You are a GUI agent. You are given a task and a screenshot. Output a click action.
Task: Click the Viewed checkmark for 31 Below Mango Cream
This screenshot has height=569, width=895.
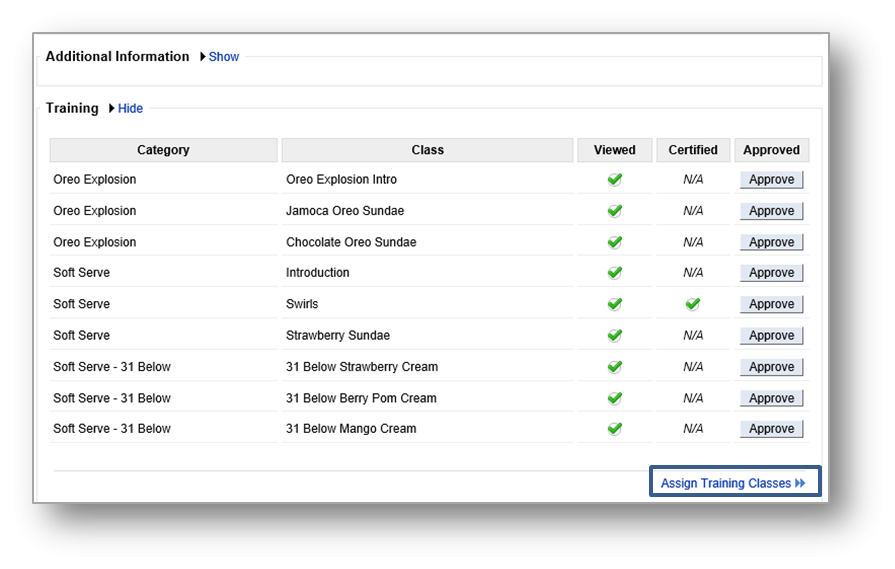click(615, 429)
